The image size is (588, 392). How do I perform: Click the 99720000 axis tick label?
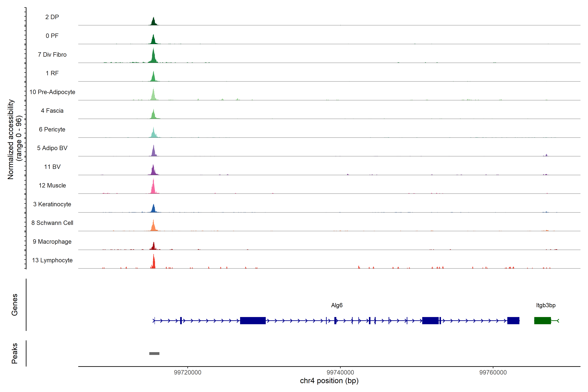188,372
